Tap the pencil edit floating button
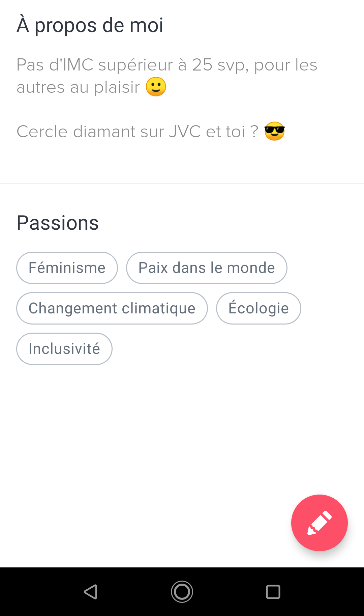The height and width of the screenshot is (616, 364). 319,523
